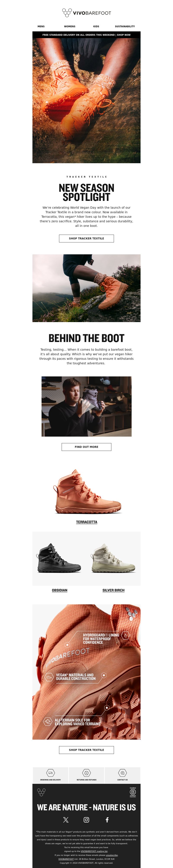Click the unsubscribe link in footer
The width and height of the screenshot is (173, 868).
click(112, 855)
